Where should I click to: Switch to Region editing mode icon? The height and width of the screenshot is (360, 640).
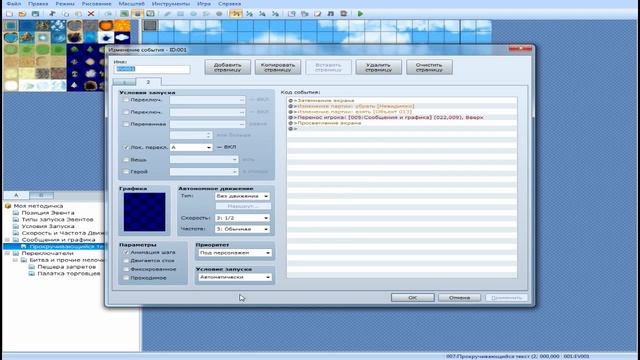tap(151, 13)
